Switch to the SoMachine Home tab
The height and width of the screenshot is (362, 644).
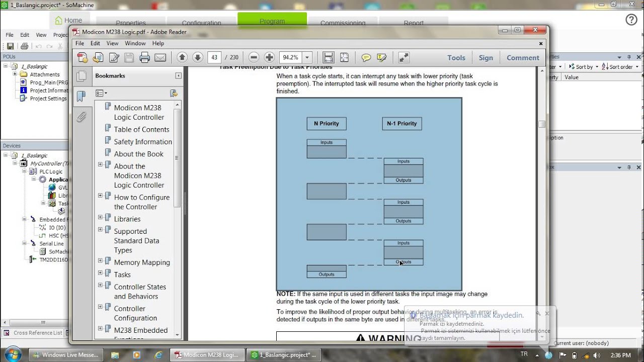point(69,21)
